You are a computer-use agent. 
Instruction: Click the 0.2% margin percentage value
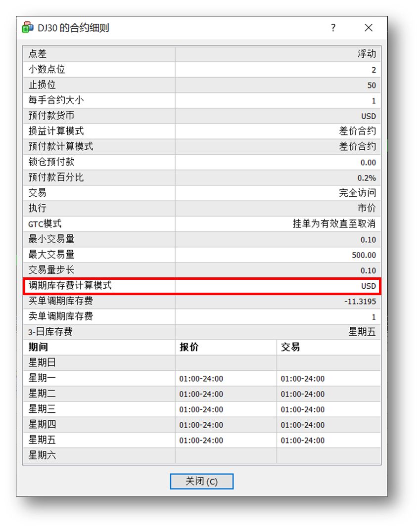point(367,178)
